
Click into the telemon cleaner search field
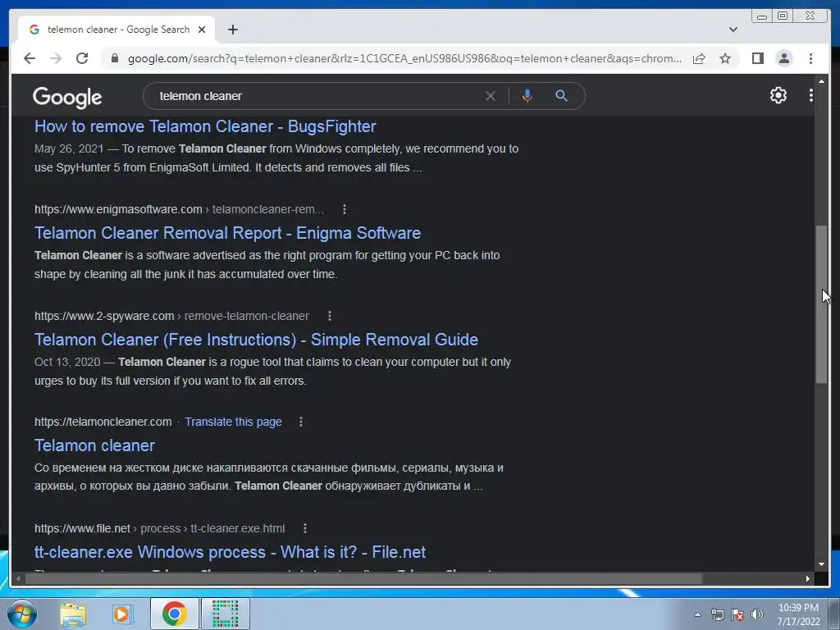click(316, 96)
